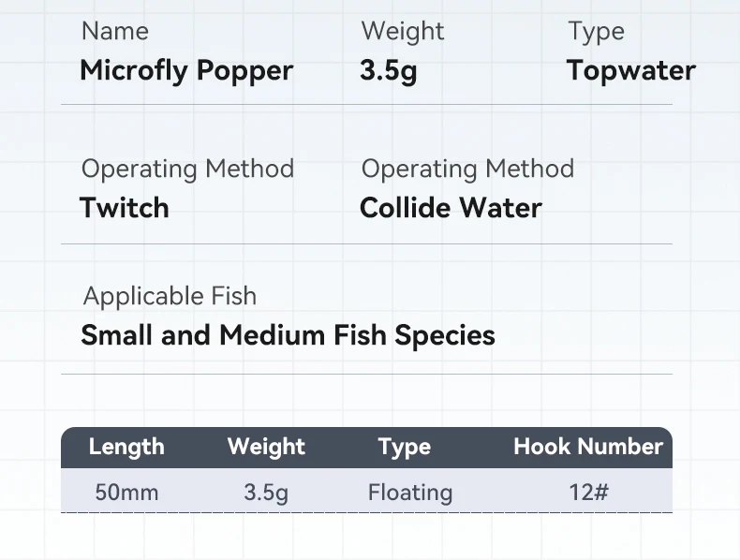Image resolution: width=740 pixels, height=560 pixels.
Task: Click the "Type" table column header
Action: (x=405, y=448)
